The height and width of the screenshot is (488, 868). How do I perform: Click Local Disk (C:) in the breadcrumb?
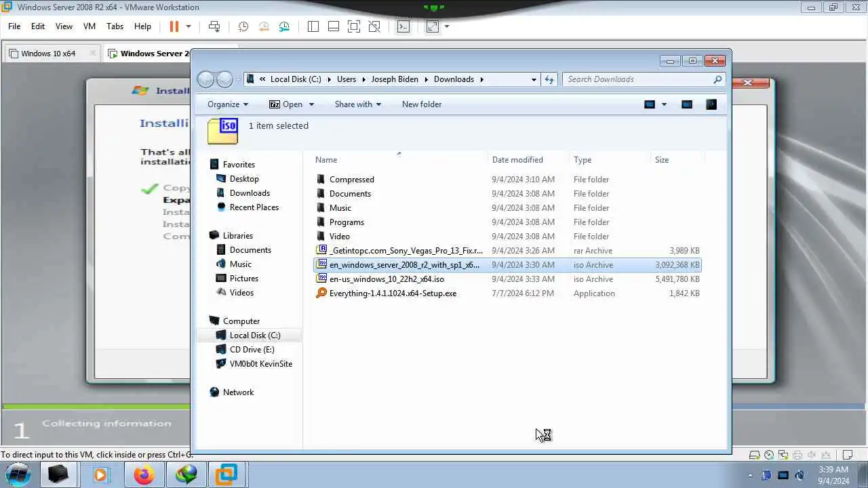(296, 79)
